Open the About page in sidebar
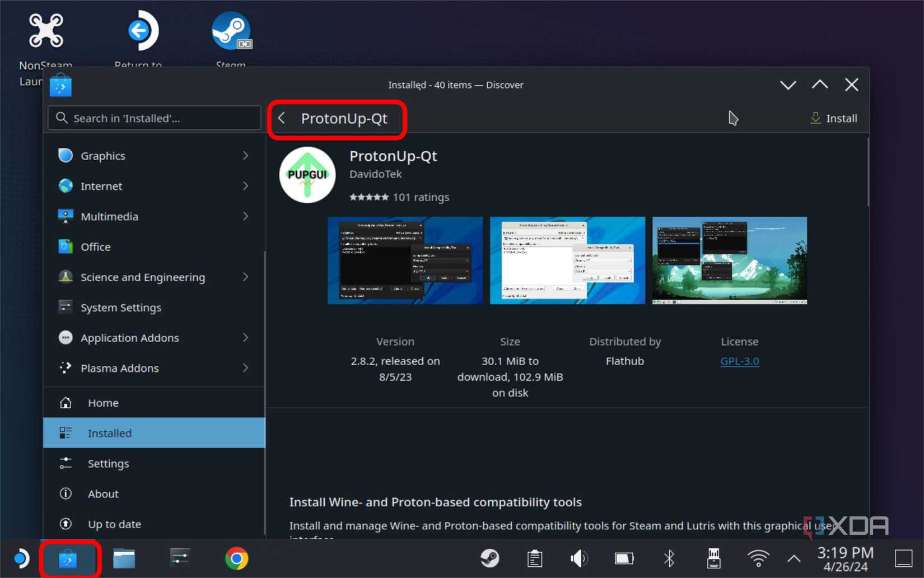 [x=153, y=493]
